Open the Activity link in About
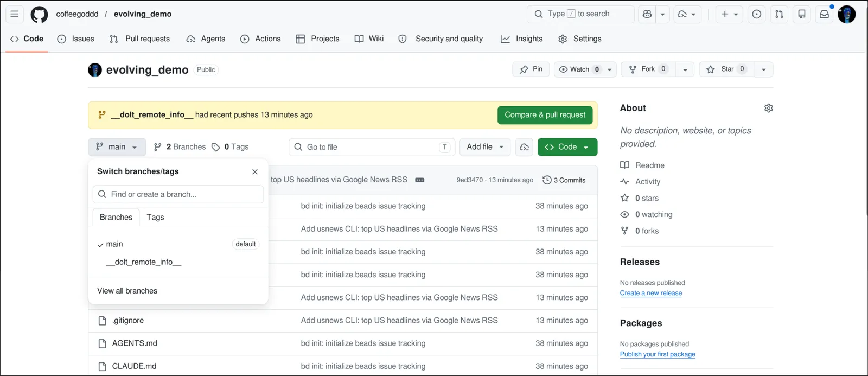The width and height of the screenshot is (868, 376). pyautogui.click(x=641, y=182)
